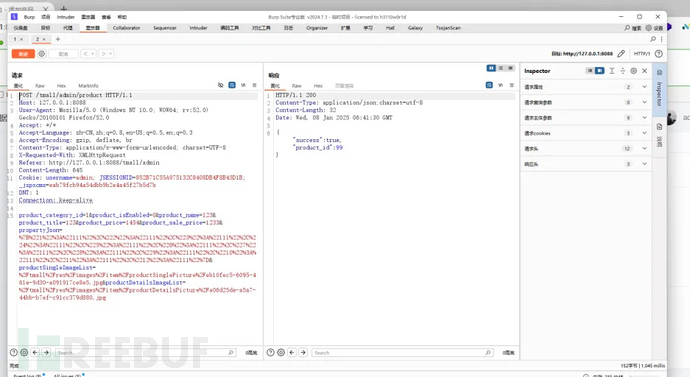Viewport: 690px width, 377px height.
Task: Open the three-dot menu in tab row
Action: [x=661, y=39]
